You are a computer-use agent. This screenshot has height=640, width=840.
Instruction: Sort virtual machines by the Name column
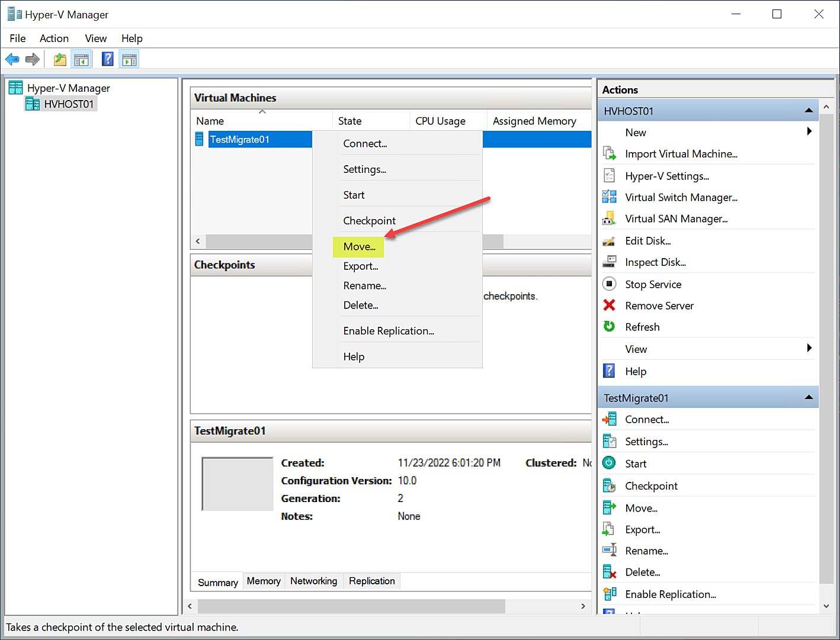click(262, 121)
